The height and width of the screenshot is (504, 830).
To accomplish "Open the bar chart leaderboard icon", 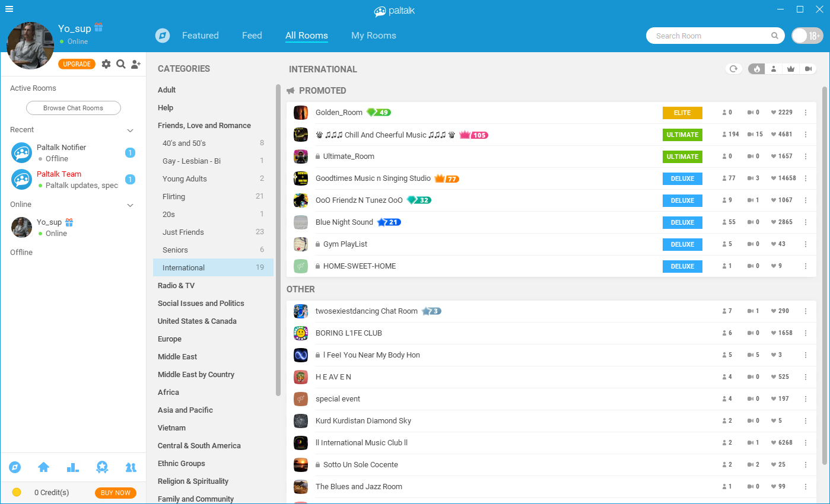I will pos(73,467).
